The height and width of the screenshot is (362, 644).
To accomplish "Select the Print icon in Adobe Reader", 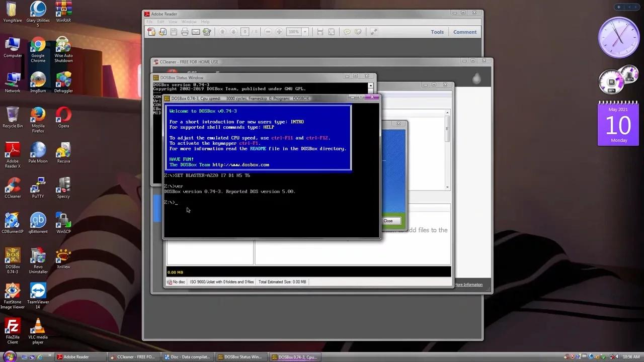I will pos(185,32).
